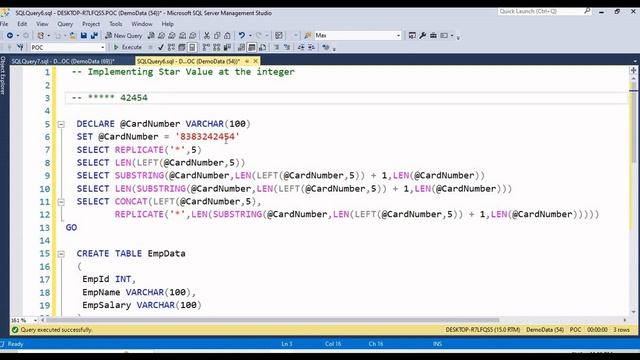Screen dimensions: 640x360
Task: Open the New Project dropdown arrow
Action: pos(49,36)
